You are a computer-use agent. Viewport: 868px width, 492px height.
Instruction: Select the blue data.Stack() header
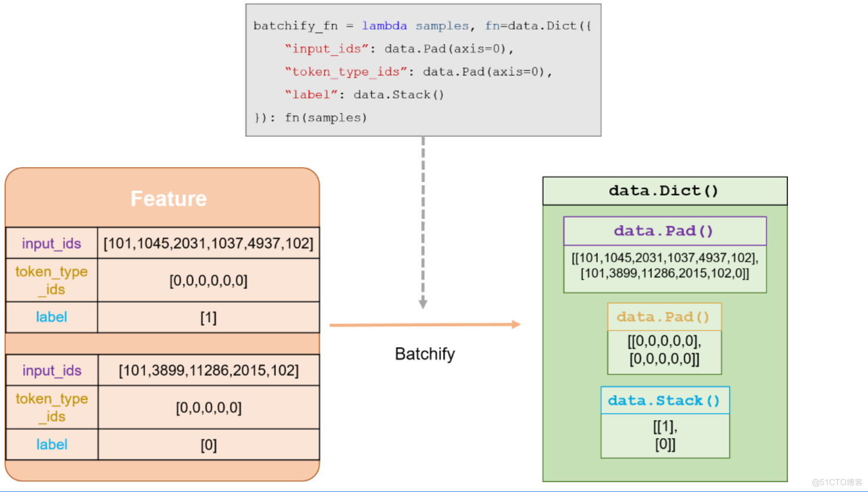coord(665,400)
